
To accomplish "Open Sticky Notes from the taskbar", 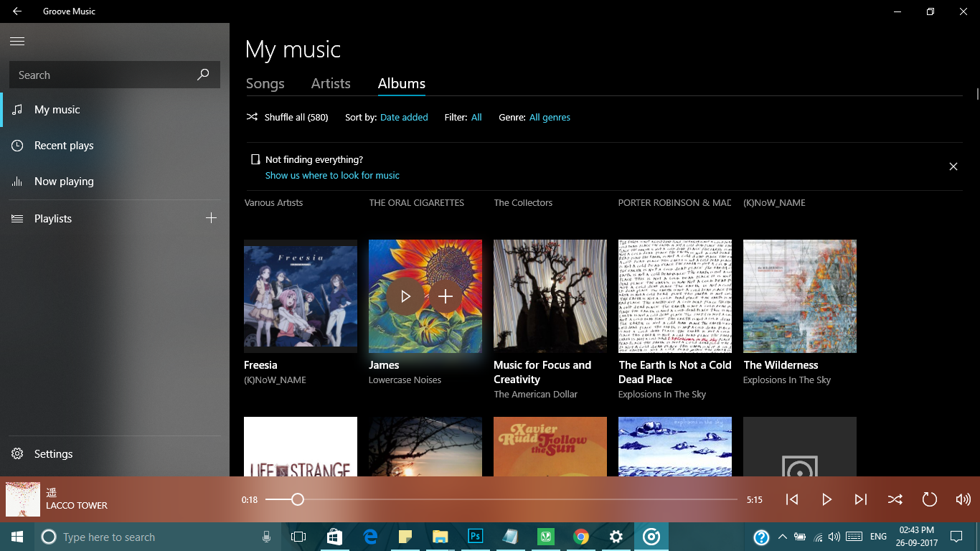I will (x=405, y=537).
